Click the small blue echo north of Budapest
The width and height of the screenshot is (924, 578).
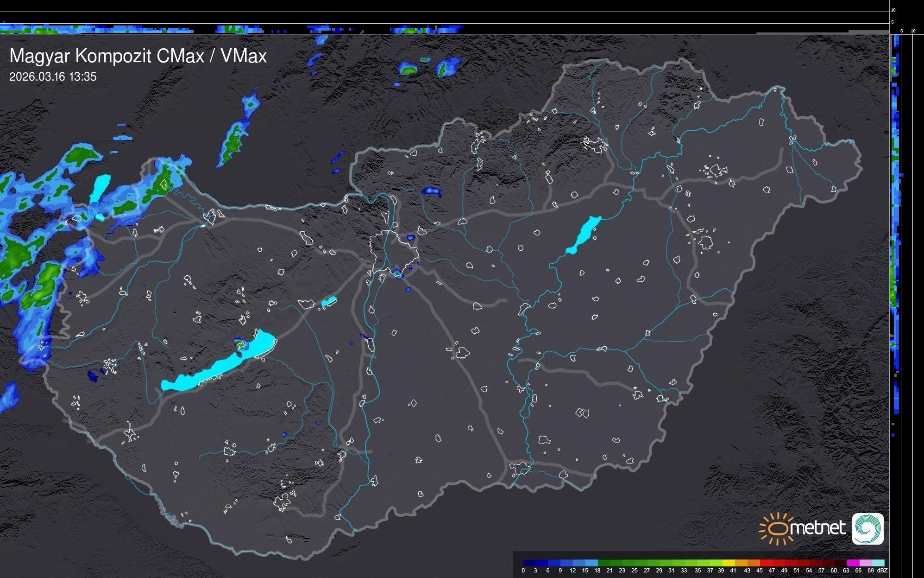click(432, 191)
